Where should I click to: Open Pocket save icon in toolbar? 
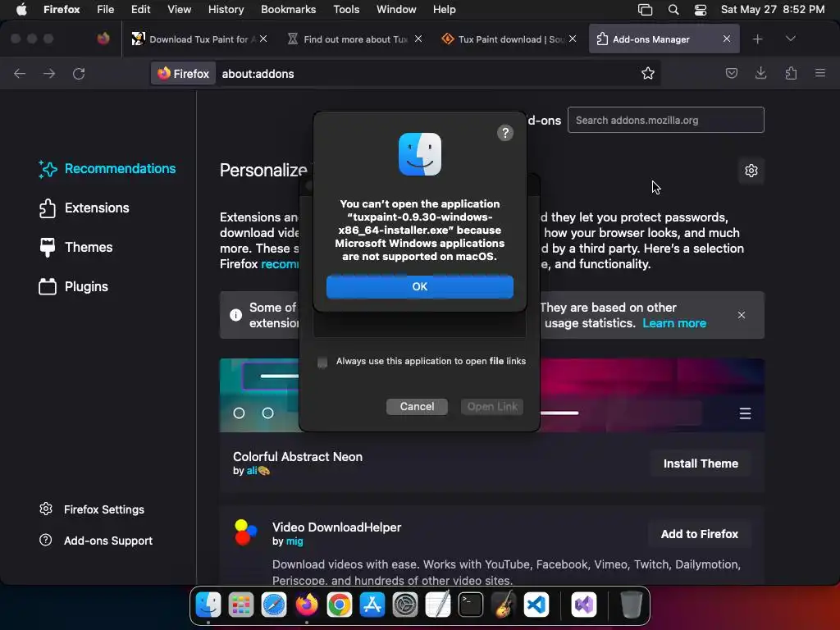[731, 73]
